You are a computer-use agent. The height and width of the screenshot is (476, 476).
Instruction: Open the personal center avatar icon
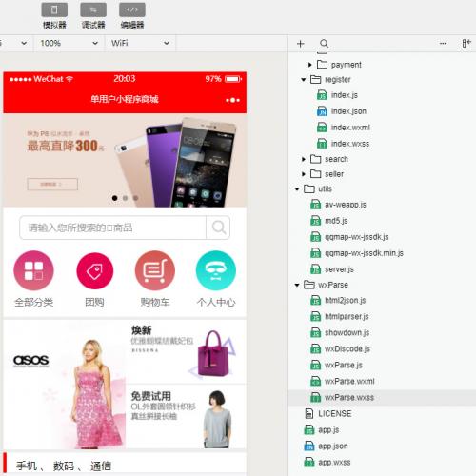coord(216,270)
